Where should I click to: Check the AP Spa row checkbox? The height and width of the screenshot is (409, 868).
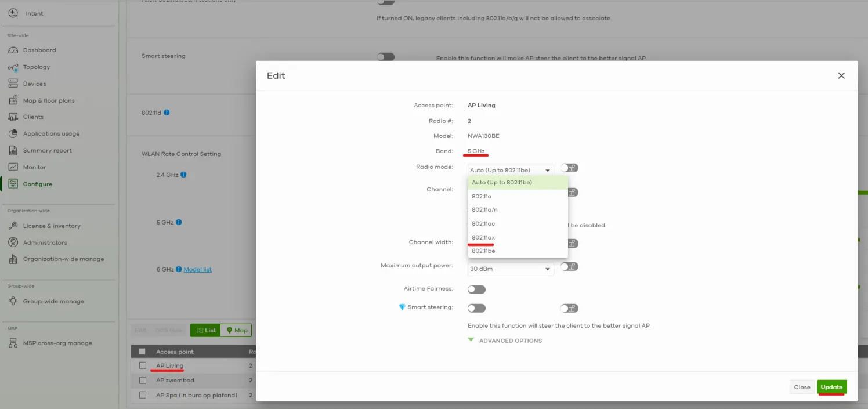tap(143, 396)
